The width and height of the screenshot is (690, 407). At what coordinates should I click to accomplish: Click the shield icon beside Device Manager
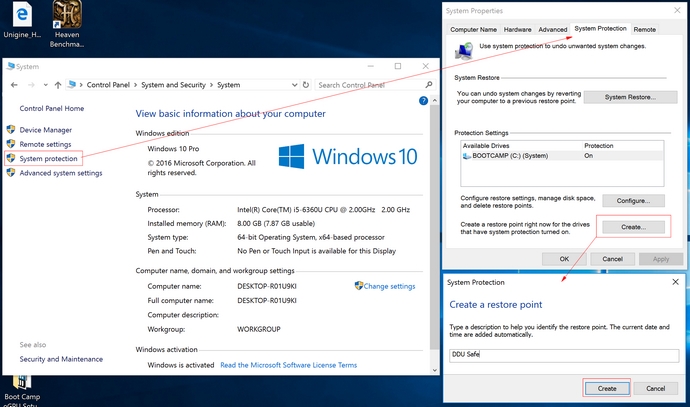pyautogui.click(x=11, y=129)
